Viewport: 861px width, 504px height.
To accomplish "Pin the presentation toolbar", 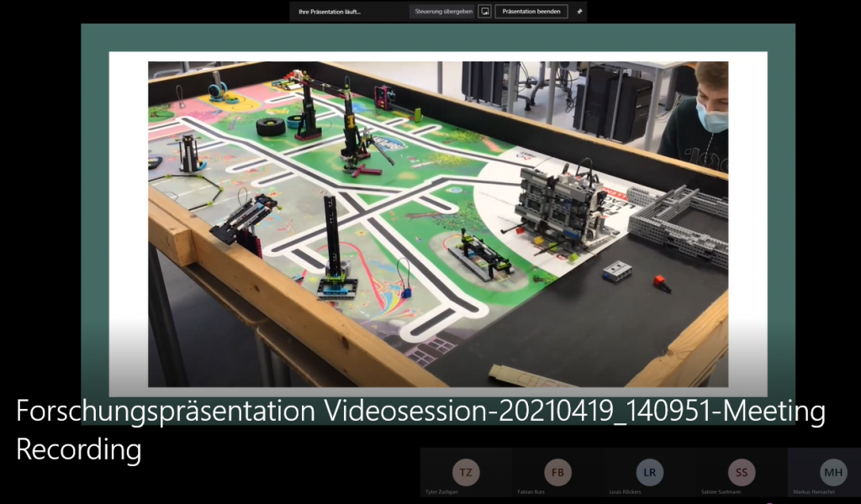I will (x=578, y=12).
